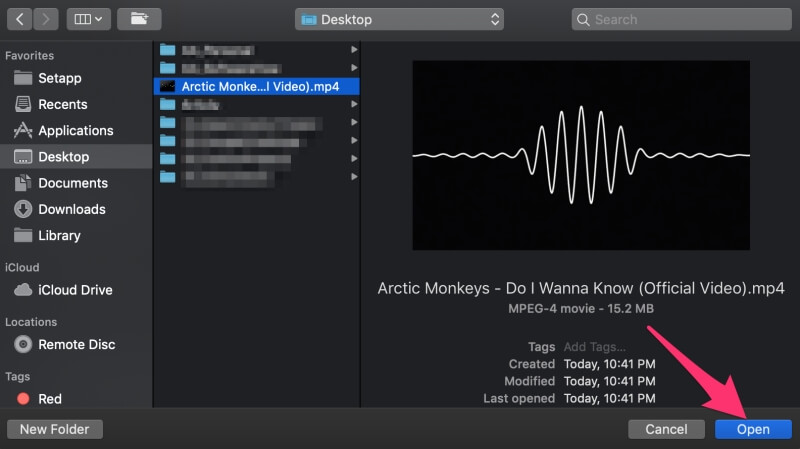This screenshot has width=800, height=449.
Task: Expand the second folder's disclosure arrow
Action: click(x=354, y=68)
